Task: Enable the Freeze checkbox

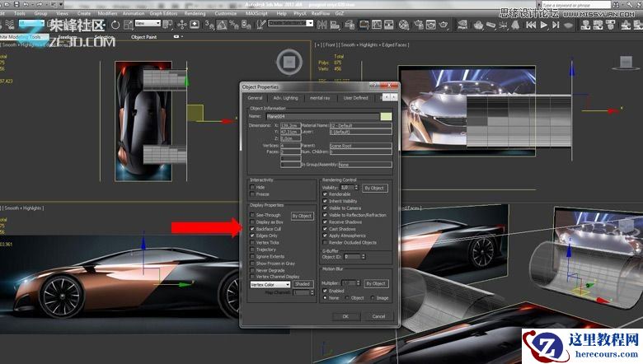Action: (x=252, y=194)
